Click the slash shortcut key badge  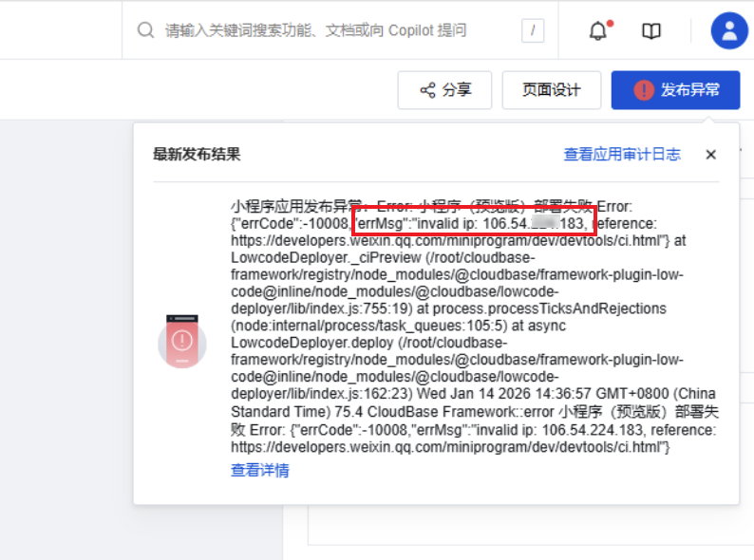click(533, 30)
